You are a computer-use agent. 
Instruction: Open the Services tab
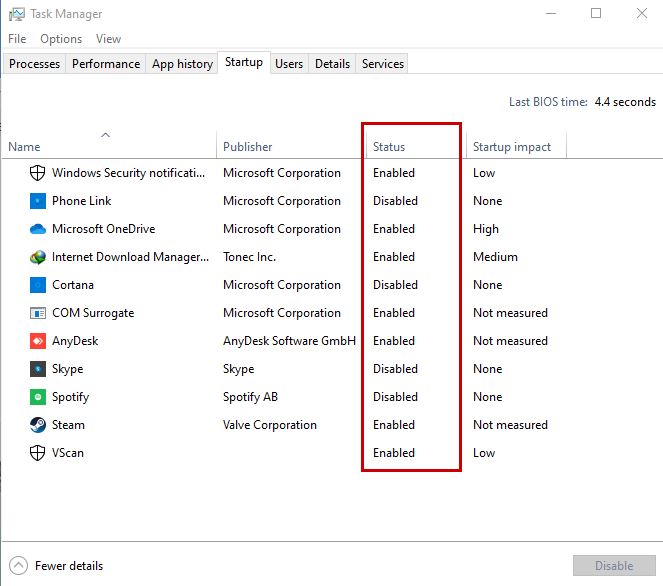pos(383,64)
